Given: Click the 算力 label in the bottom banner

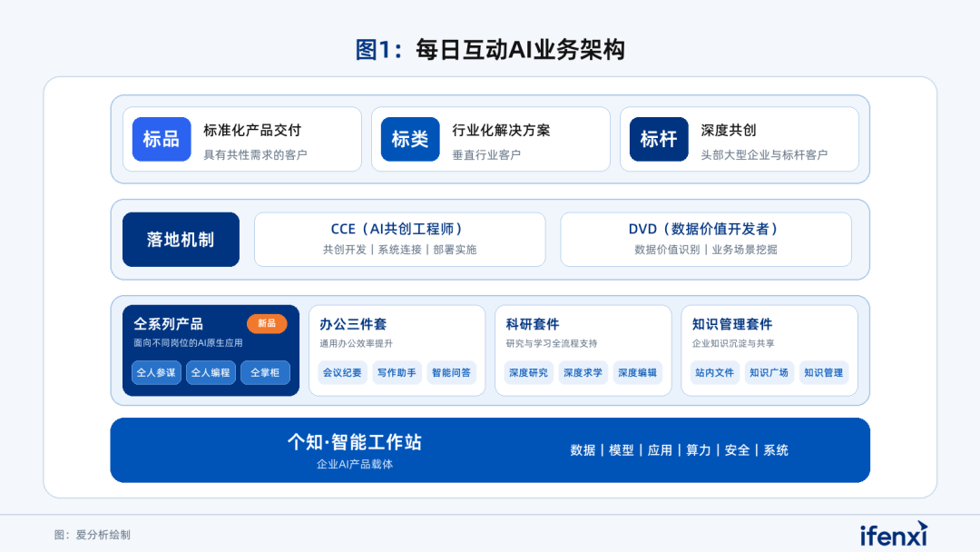Looking at the screenshot, I should [699, 450].
